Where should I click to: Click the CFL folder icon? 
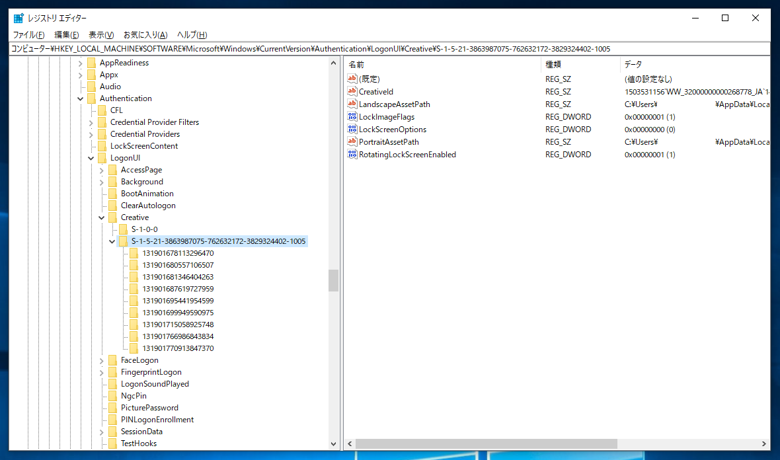coord(102,110)
